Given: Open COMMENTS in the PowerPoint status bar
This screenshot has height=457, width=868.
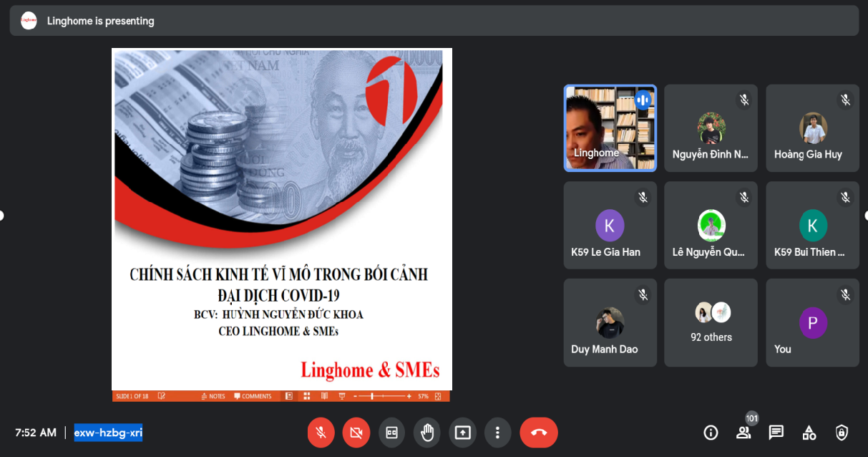Looking at the screenshot, I should (x=253, y=396).
